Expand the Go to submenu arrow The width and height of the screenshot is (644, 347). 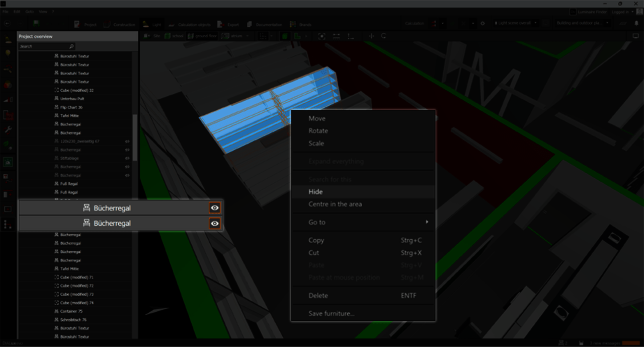(x=427, y=222)
